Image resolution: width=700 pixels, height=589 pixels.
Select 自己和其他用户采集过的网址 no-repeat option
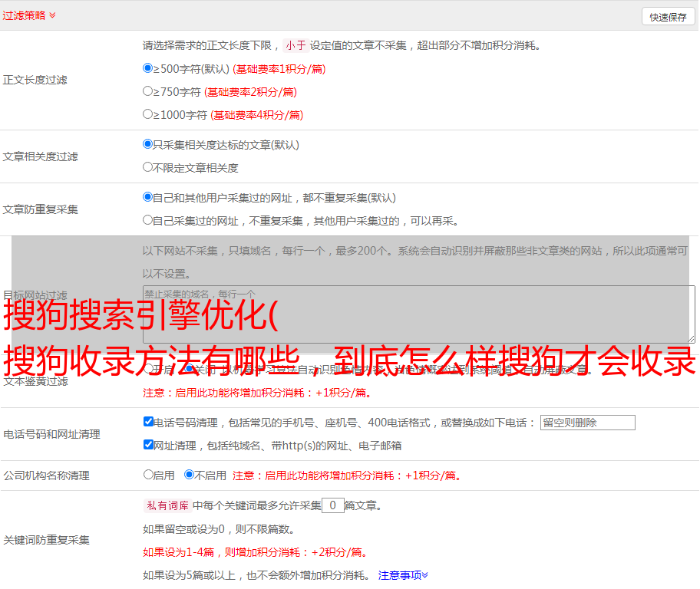click(148, 197)
